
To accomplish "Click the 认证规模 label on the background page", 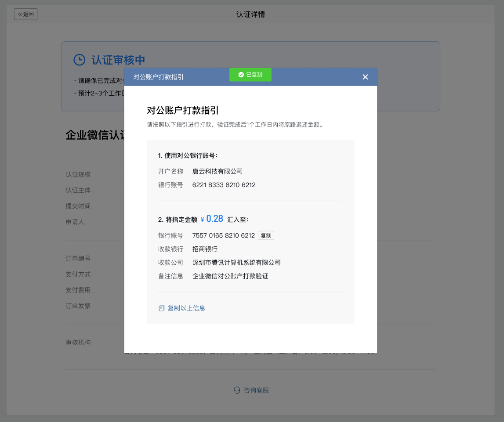I will [x=78, y=174].
